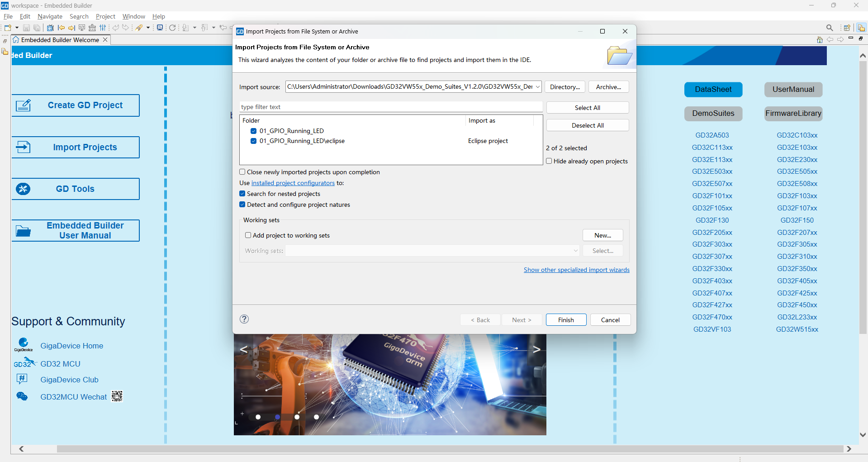Open the Project menu

pyautogui.click(x=105, y=16)
